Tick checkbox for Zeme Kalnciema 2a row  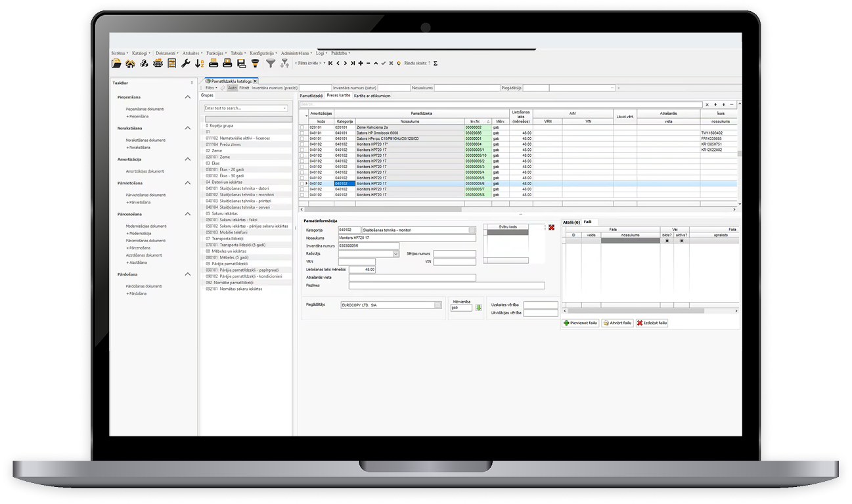tap(302, 127)
